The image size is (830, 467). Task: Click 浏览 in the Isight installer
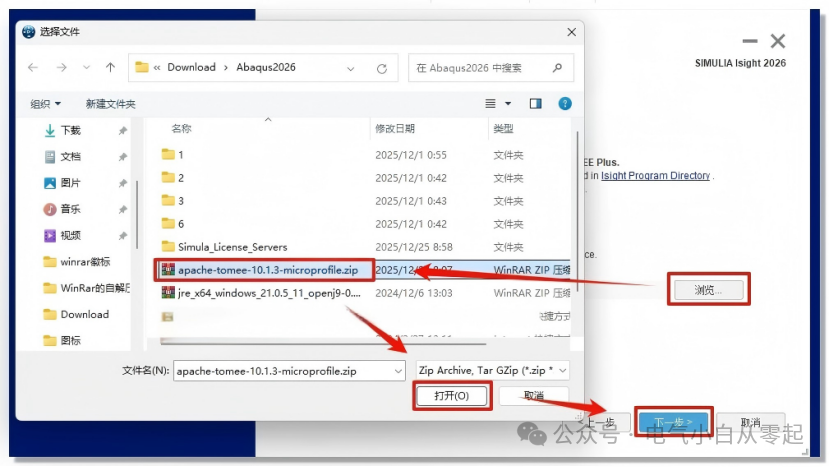pos(708,290)
